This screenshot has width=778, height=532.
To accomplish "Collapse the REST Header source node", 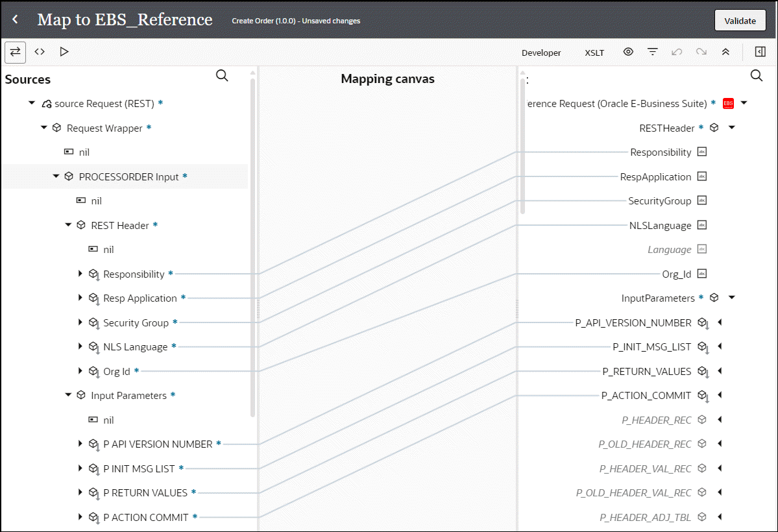I will pyautogui.click(x=68, y=225).
